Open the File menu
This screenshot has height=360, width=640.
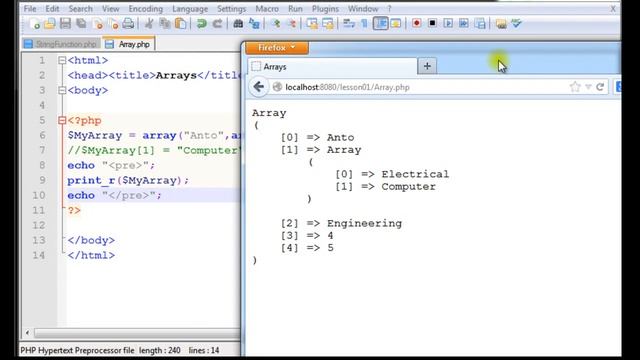point(30,9)
